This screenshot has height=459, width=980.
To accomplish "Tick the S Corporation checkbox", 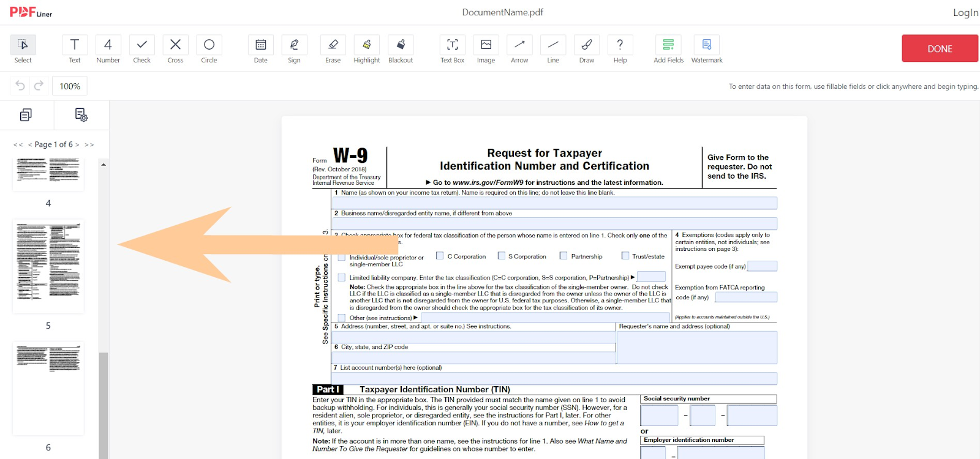I will pos(502,256).
